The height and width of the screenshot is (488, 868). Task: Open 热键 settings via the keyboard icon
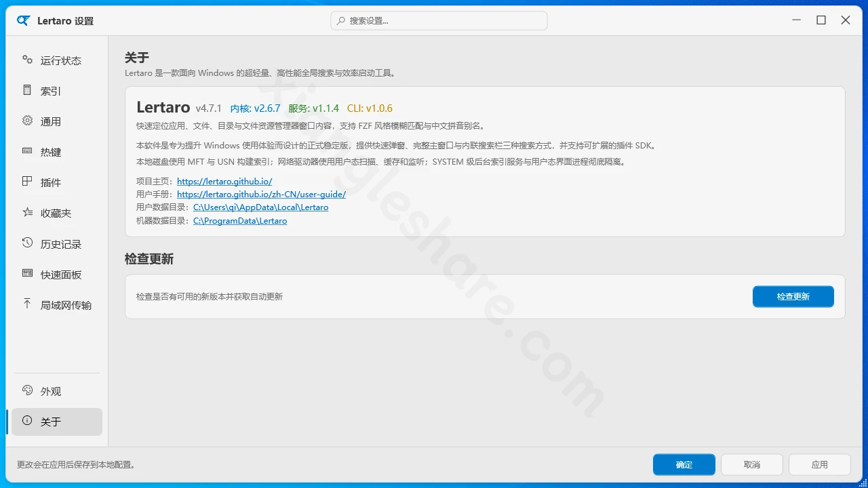(27, 151)
